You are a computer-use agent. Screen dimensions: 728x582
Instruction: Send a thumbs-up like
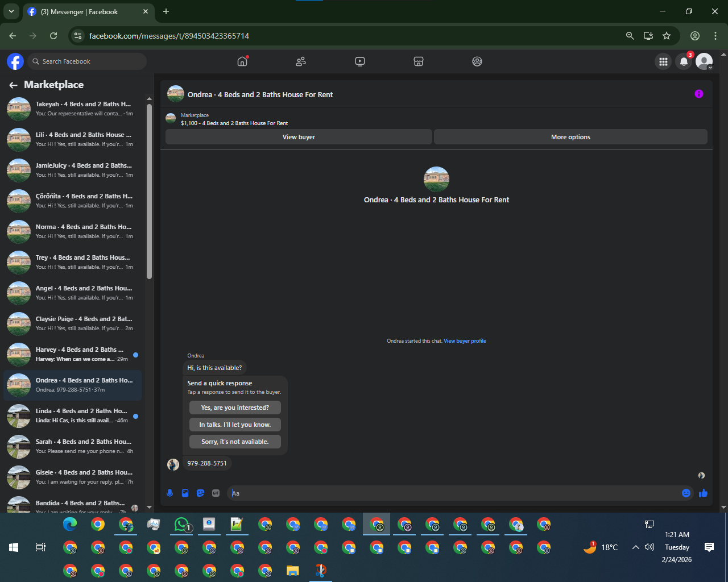pyautogui.click(x=703, y=493)
